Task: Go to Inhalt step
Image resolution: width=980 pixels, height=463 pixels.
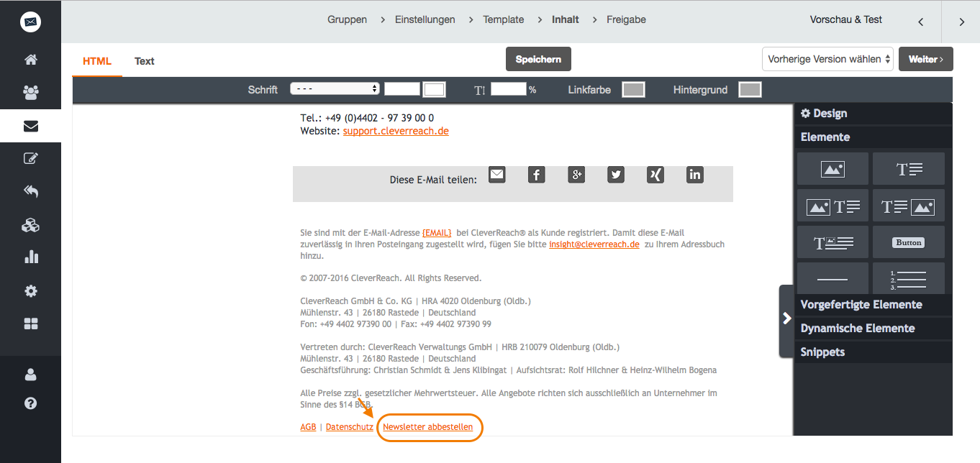Action: [566, 19]
